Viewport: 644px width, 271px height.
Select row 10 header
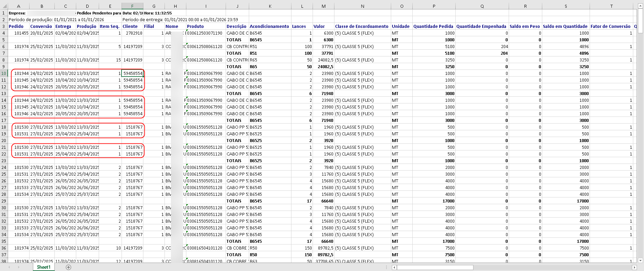(x=4, y=73)
